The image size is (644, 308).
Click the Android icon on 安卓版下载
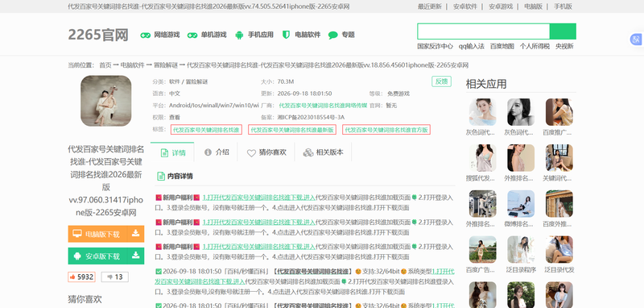pyautogui.click(x=77, y=256)
